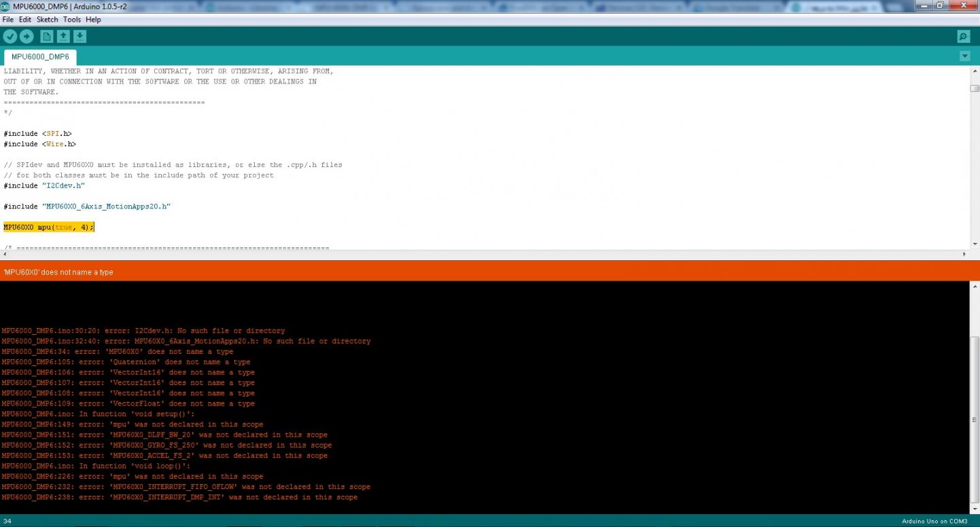The image size is (980, 527).
Task: Click the 'Arduino Uno on COM3' status text
Action: (x=934, y=521)
